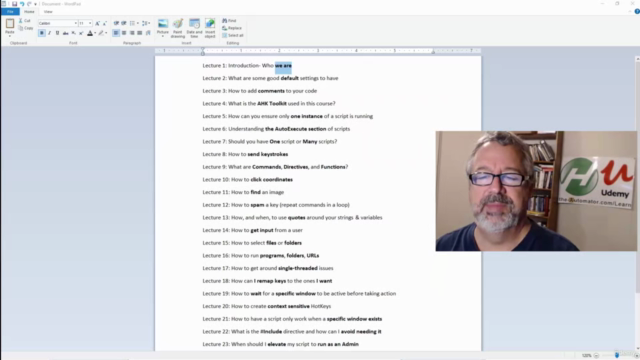Toggle Bold formatting
Viewport: 640px width, 360px height.
point(42,33)
